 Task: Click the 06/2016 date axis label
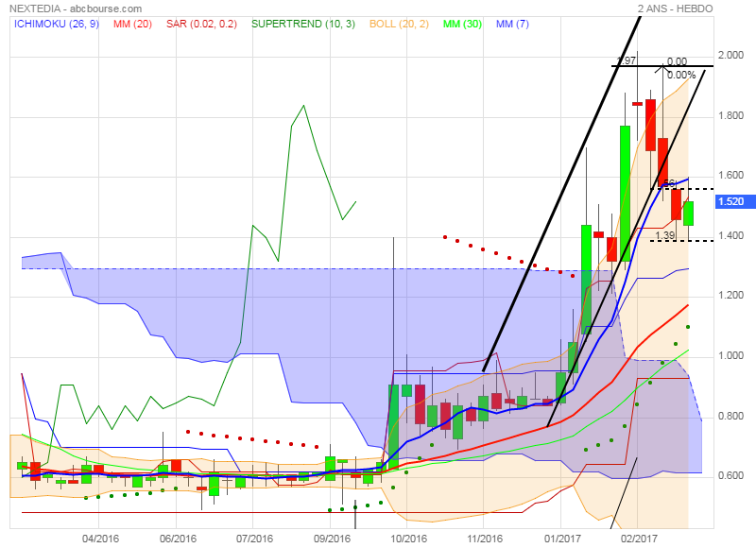pyautogui.click(x=178, y=539)
